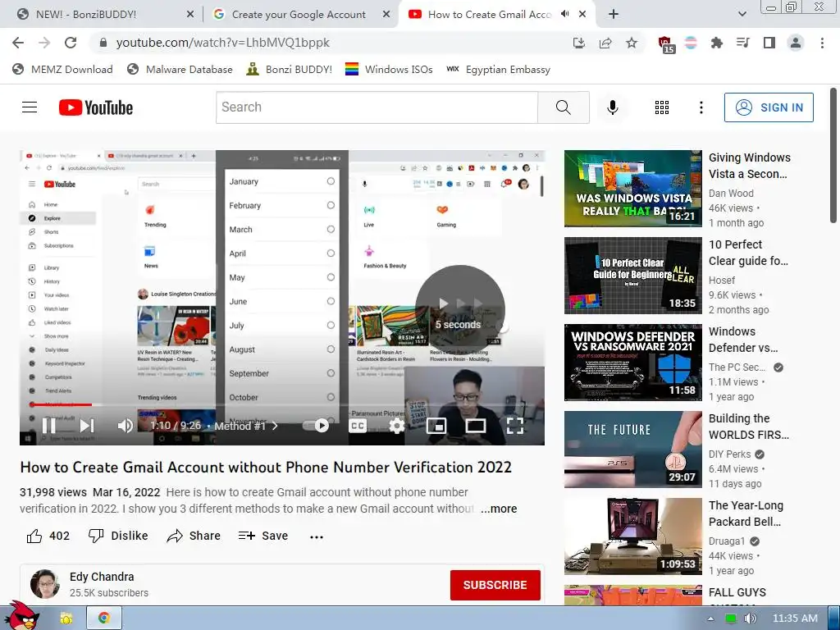The image size is (840, 630).
Task: Expand the Method #1 chapter chevron
Action: coord(275,426)
